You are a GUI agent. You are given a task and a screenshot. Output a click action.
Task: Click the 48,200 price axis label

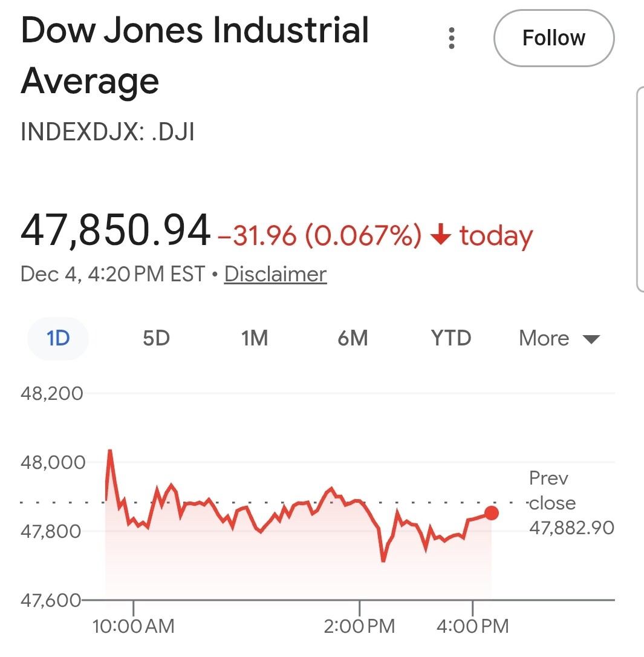[52, 394]
